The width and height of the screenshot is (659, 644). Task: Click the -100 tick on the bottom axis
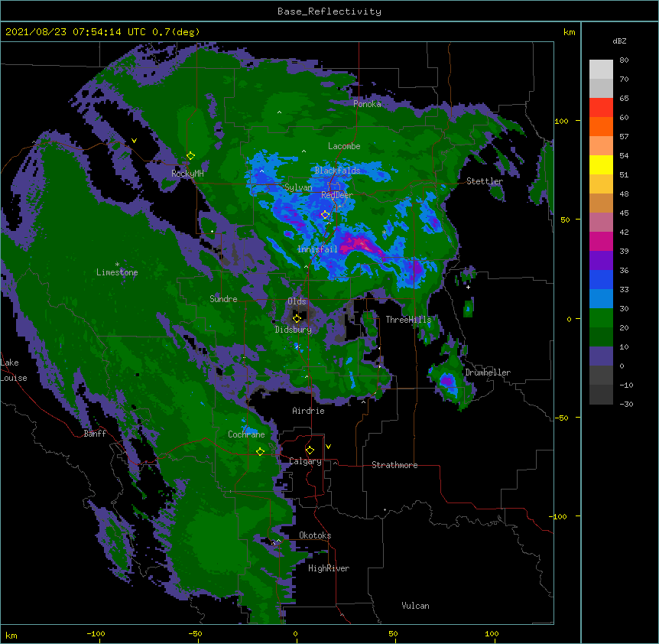[96, 634]
